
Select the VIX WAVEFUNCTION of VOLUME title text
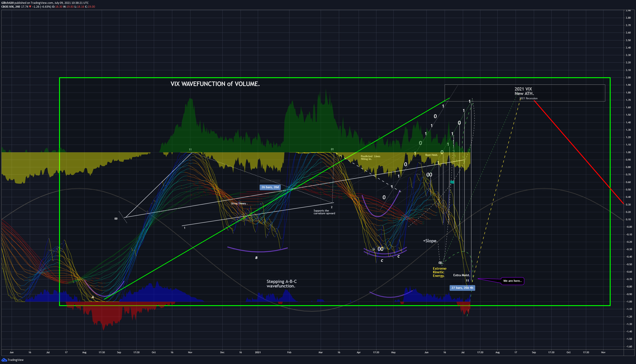coord(215,84)
